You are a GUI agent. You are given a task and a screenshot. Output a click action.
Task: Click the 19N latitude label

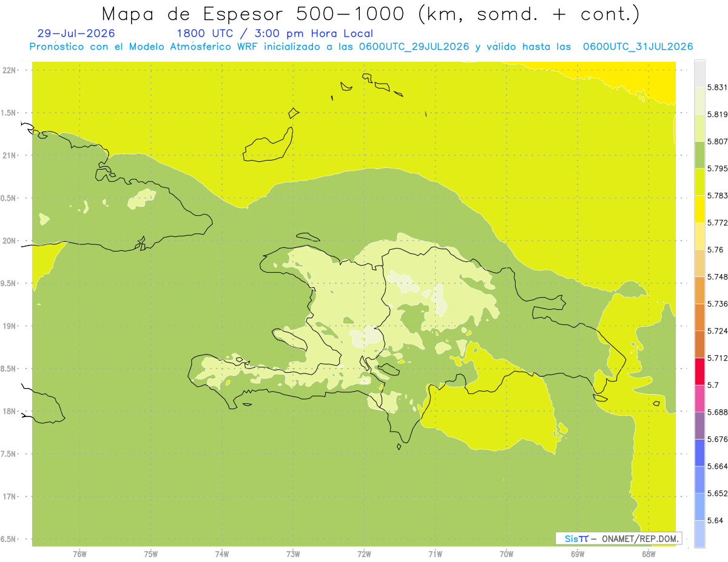coord(9,326)
